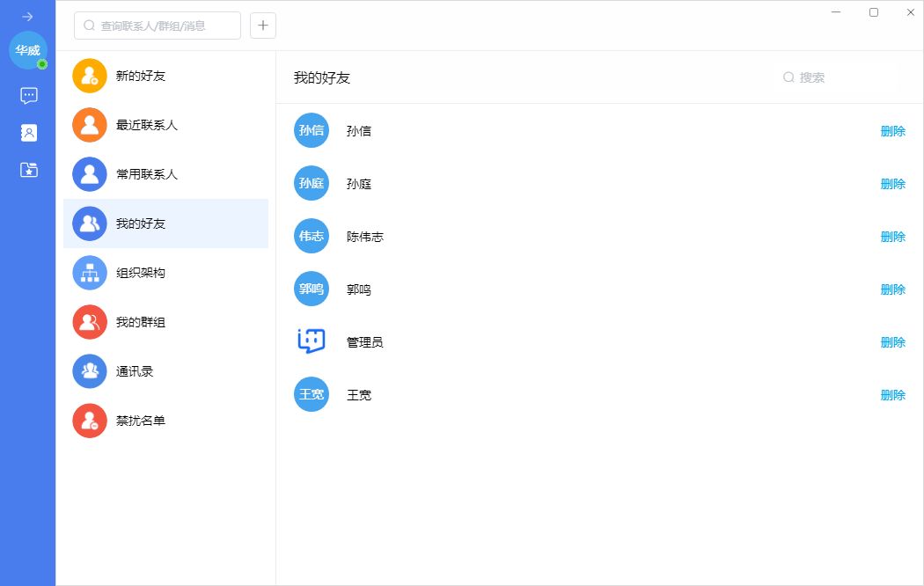924x586 pixels.
Task: Open 最近联系人 list
Action: (x=146, y=125)
